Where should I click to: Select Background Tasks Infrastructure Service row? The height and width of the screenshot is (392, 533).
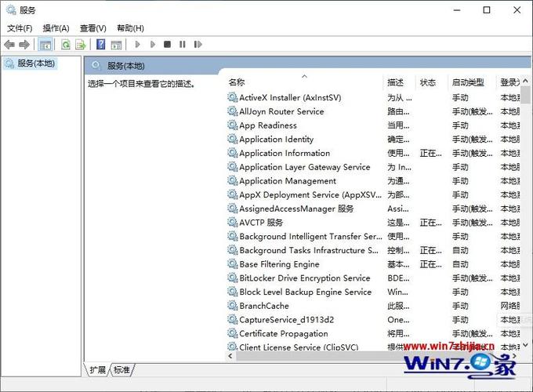[x=373, y=251]
